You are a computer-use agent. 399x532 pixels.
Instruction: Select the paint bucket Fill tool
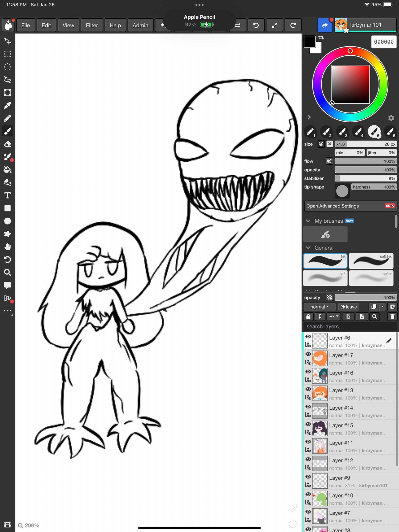(7, 170)
